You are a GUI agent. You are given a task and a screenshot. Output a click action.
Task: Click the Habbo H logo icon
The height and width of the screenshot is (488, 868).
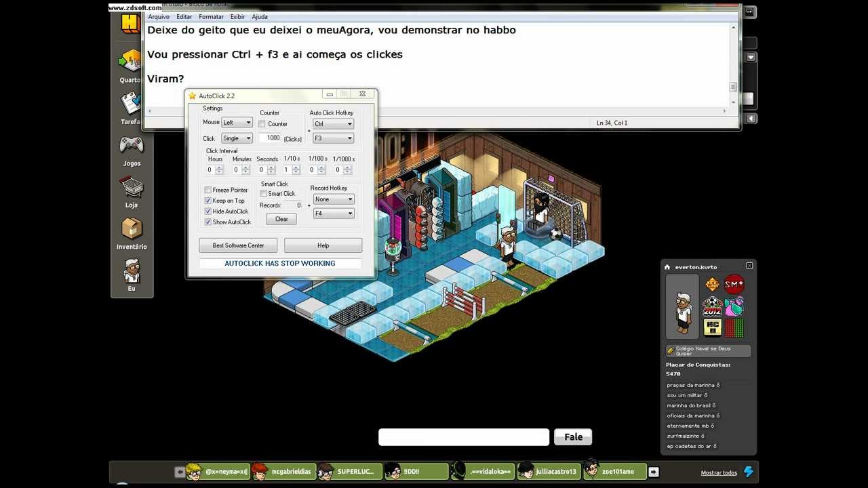pyautogui.click(x=130, y=23)
